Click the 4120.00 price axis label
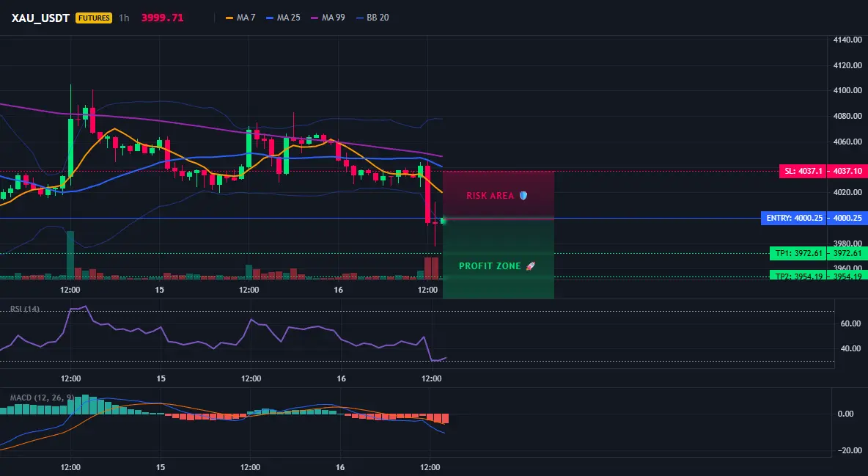The image size is (868, 476). pyautogui.click(x=847, y=65)
